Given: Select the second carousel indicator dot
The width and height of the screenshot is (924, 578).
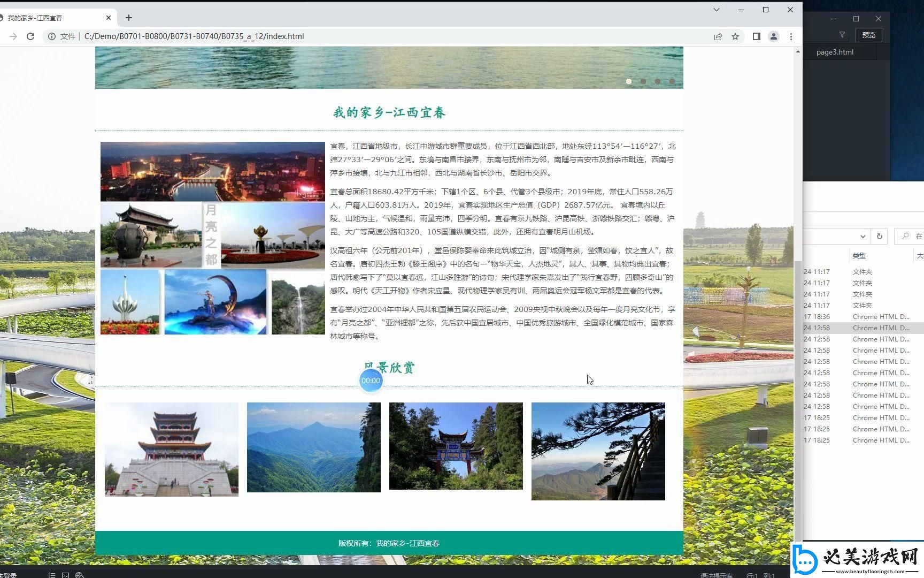Looking at the screenshot, I should [643, 81].
